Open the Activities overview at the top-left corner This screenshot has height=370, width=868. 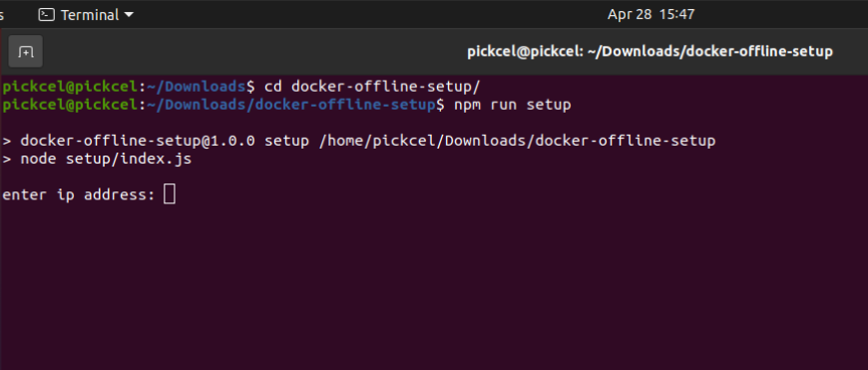point(2,15)
